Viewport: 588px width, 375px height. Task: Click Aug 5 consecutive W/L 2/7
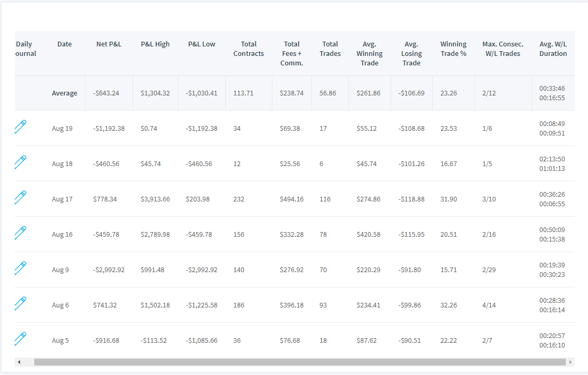tap(487, 341)
